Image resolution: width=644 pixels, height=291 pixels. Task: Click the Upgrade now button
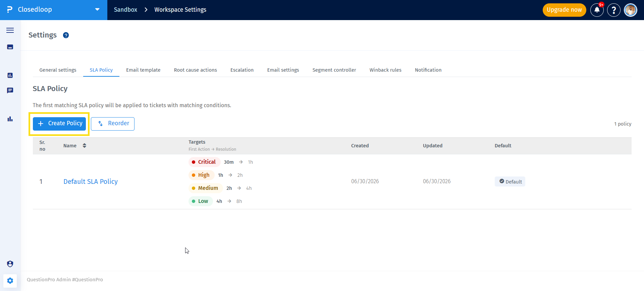tap(564, 10)
